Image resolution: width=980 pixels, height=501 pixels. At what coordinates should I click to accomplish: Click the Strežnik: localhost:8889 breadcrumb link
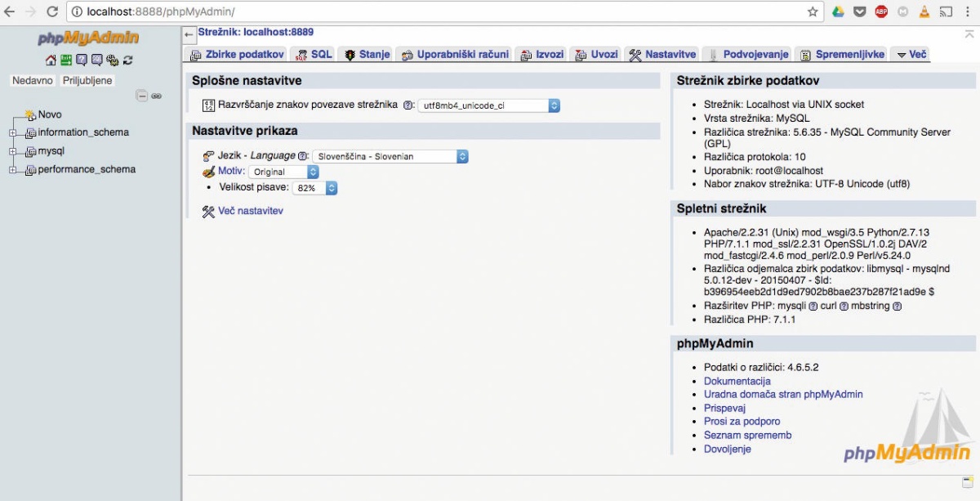pos(256,32)
